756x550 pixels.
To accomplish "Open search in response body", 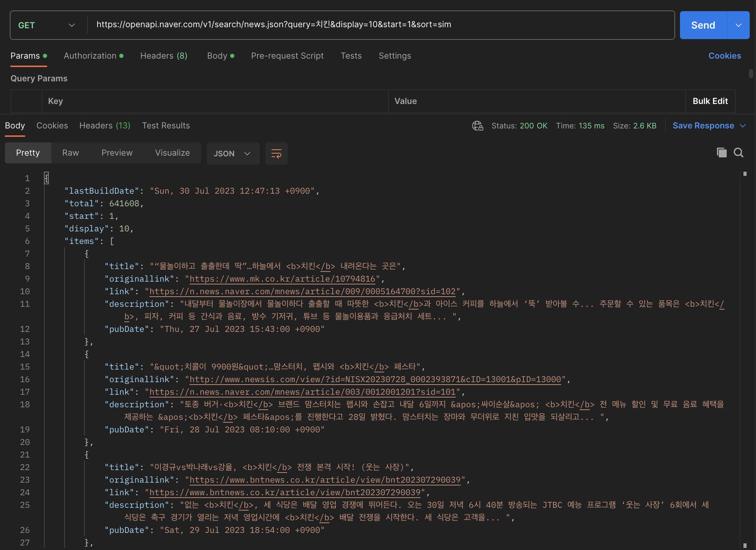I will 739,153.
